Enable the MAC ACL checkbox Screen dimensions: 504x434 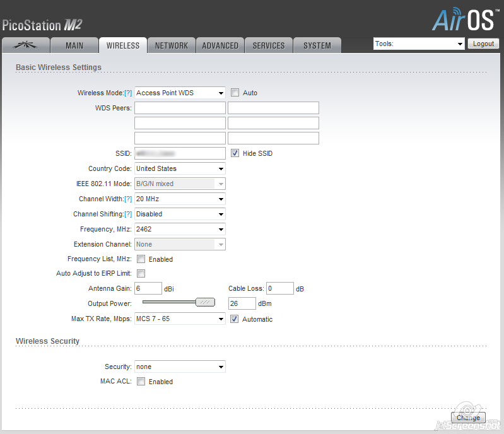tap(141, 382)
